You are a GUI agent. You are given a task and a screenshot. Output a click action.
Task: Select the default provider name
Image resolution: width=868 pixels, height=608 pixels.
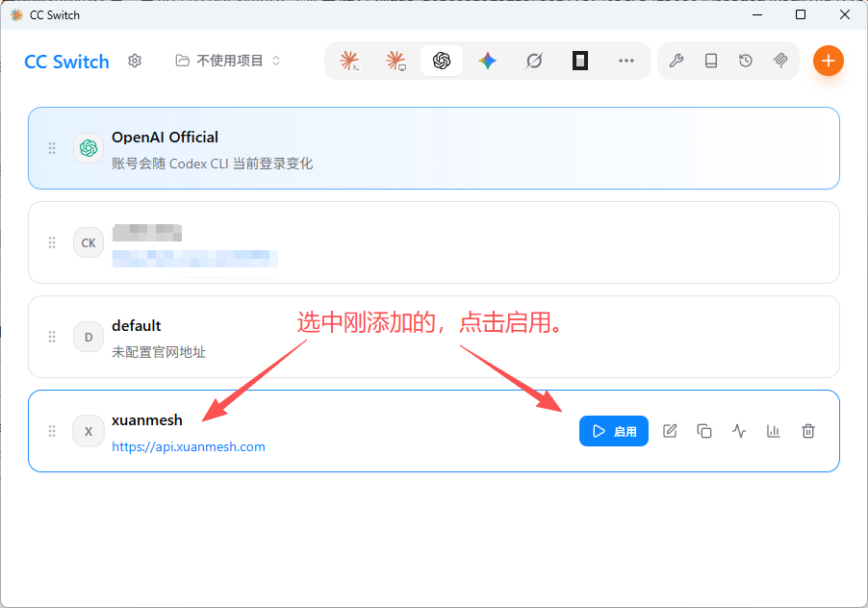(x=137, y=326)
